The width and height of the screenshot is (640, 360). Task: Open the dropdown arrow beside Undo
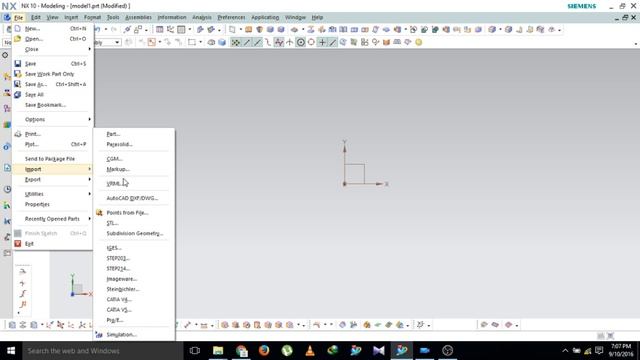[x=106, y=29]
